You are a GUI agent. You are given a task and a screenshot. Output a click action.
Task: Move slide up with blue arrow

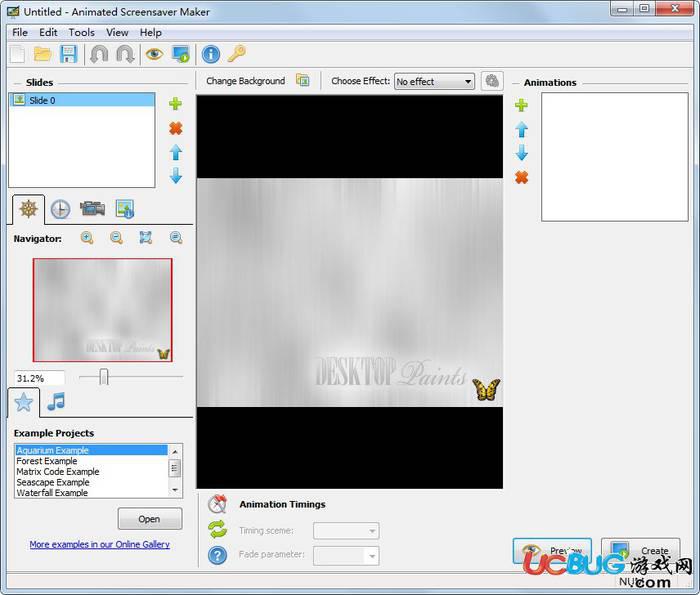coord(176,152)
